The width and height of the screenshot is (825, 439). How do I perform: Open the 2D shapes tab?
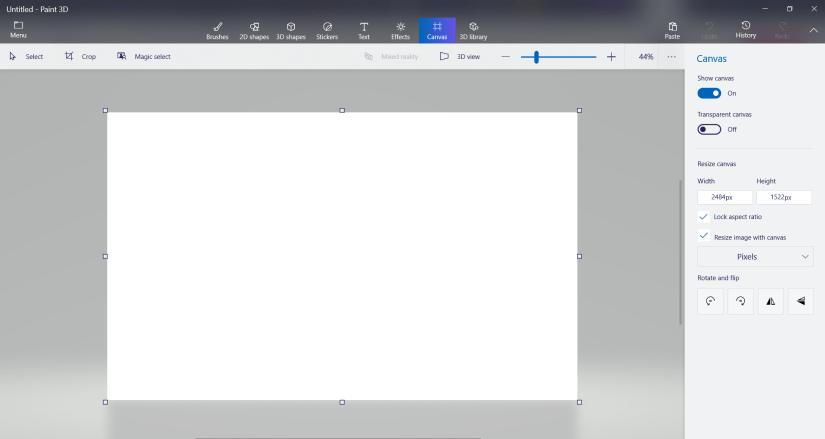254,31
